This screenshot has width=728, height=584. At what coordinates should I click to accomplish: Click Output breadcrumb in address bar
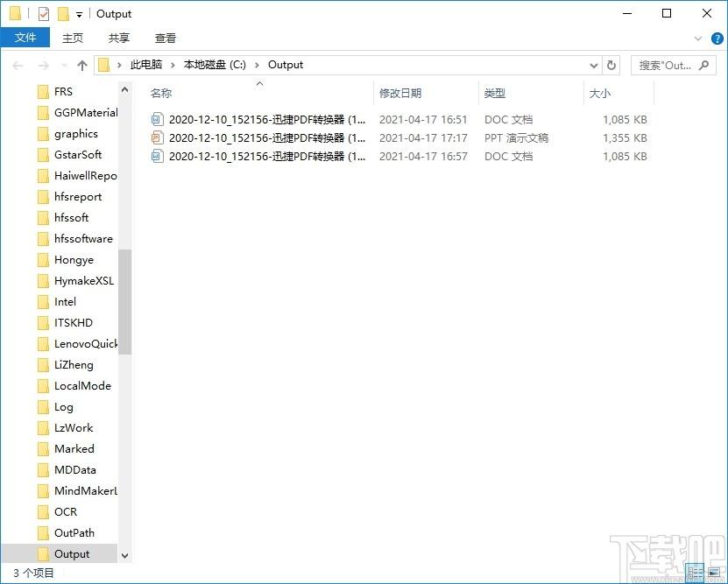(286, 65)
